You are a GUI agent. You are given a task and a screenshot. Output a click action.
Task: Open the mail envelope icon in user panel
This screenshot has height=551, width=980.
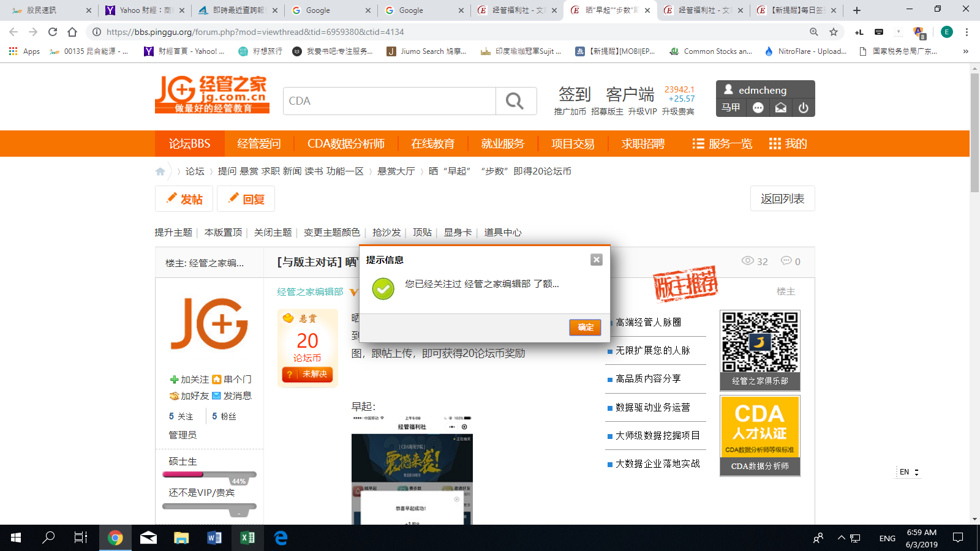(781, 108)
